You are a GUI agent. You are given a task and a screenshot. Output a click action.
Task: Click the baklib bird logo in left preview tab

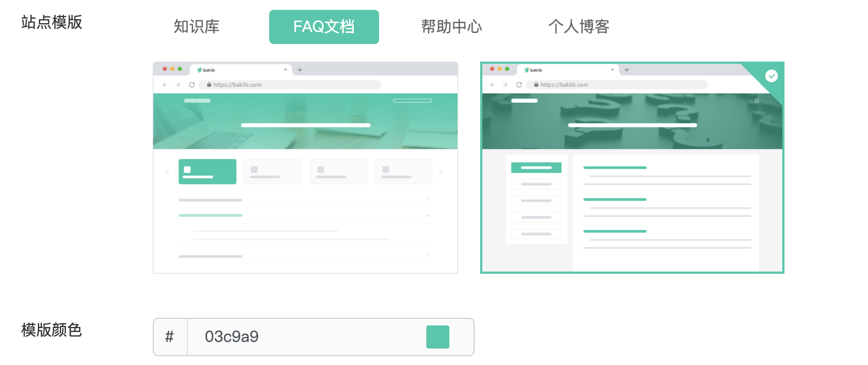pos(200,70)
